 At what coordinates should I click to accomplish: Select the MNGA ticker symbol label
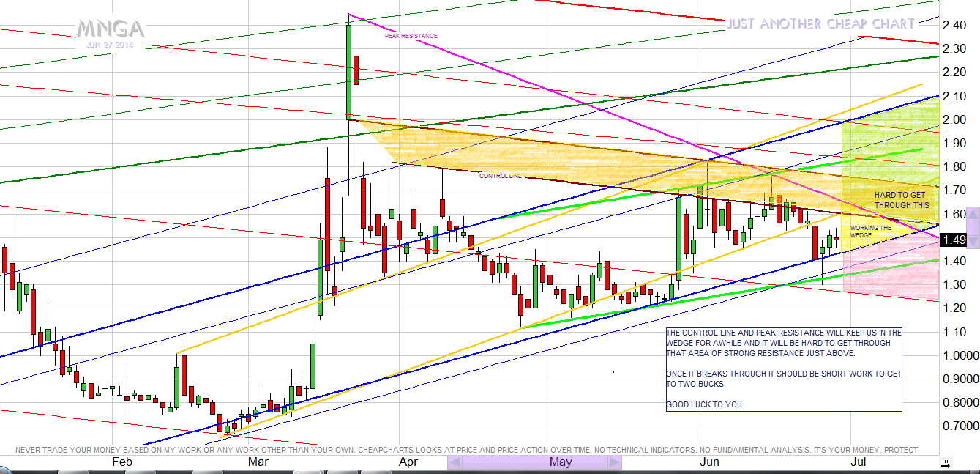(111, 29)
